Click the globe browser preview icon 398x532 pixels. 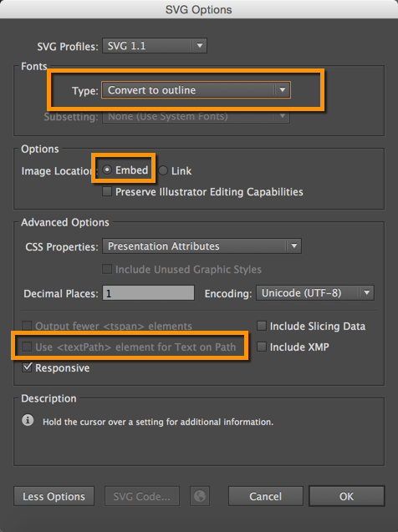click(200, 496)
